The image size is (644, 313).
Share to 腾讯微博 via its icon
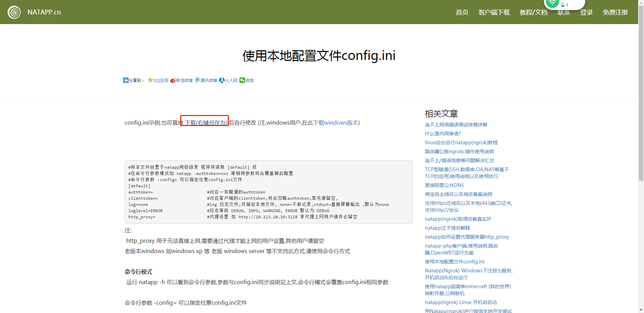click(197, 80)
